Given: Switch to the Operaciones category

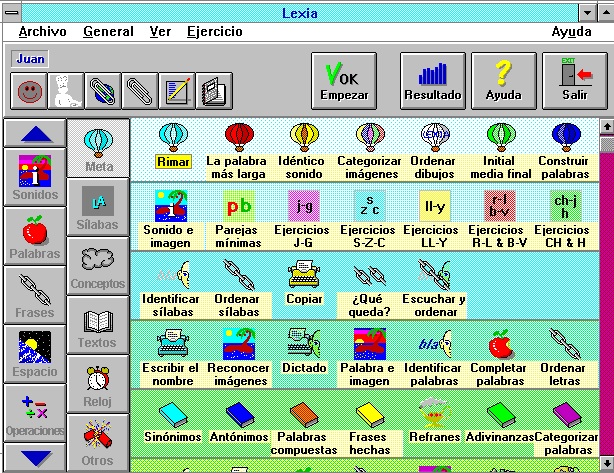Looking at the screenshot, I should tap(35, 413).
